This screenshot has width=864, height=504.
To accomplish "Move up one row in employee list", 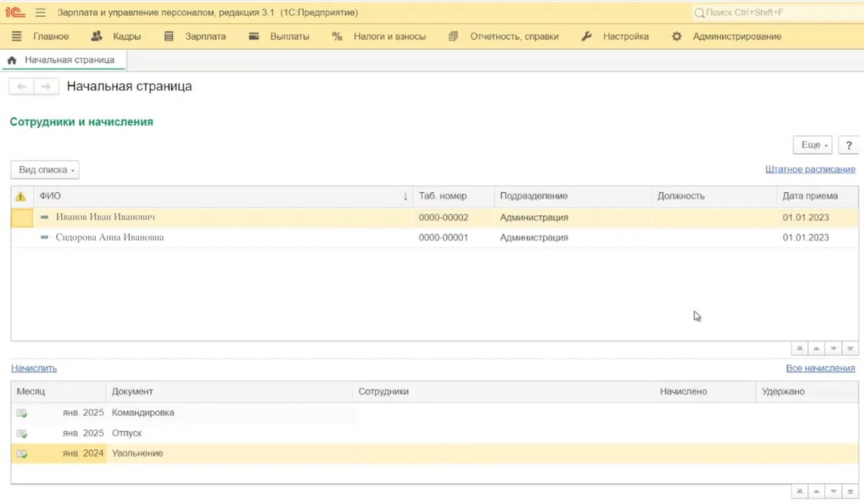I will click(816, 348).
